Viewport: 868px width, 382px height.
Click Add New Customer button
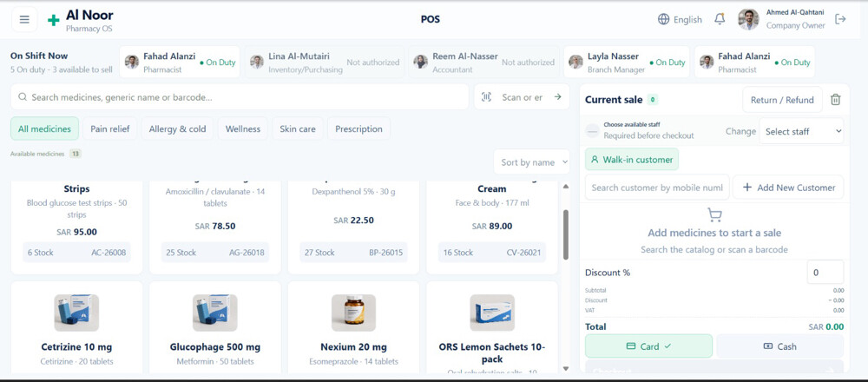pyautogui.click(x=788, y=188)
